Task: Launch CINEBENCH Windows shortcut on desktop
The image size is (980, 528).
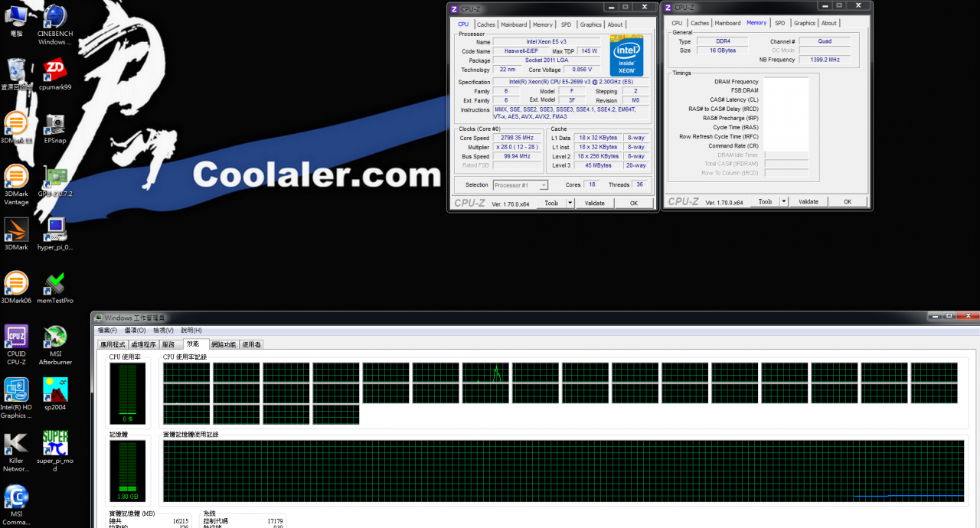Action: pos(54,24)
